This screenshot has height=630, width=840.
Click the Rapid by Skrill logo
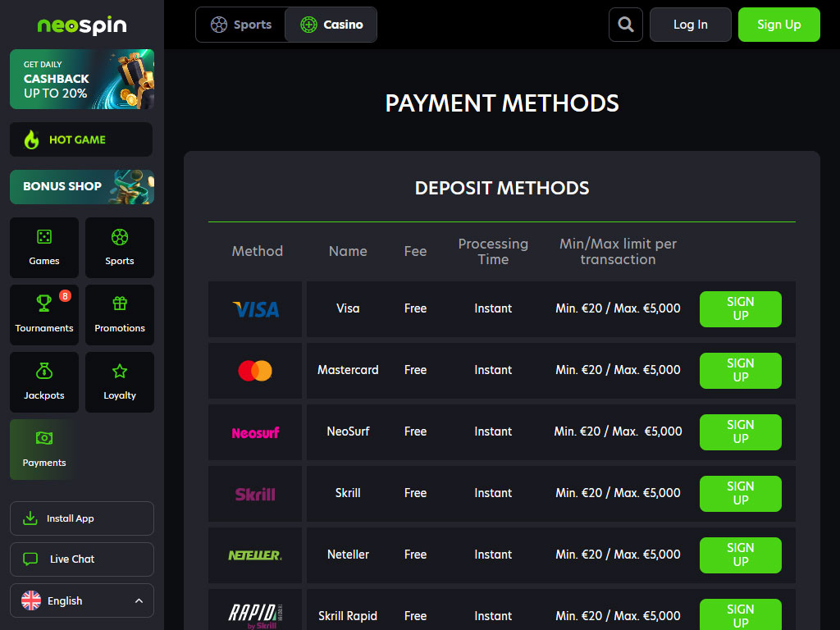click(255, 616)
